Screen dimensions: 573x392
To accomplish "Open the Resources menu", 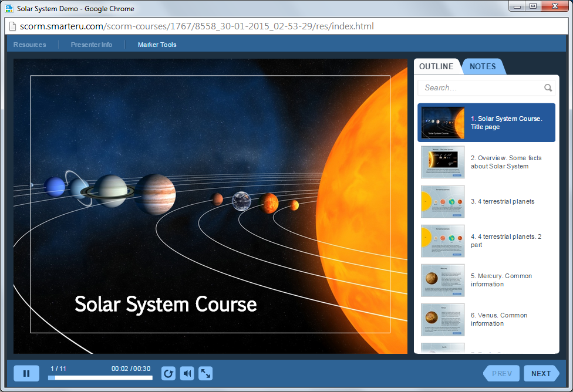I will (x=29, y=45).
